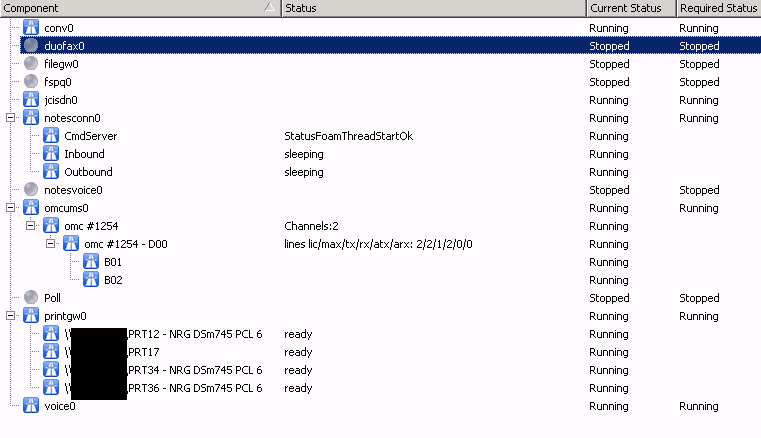Click the jcisdn0 component icon

31,100
